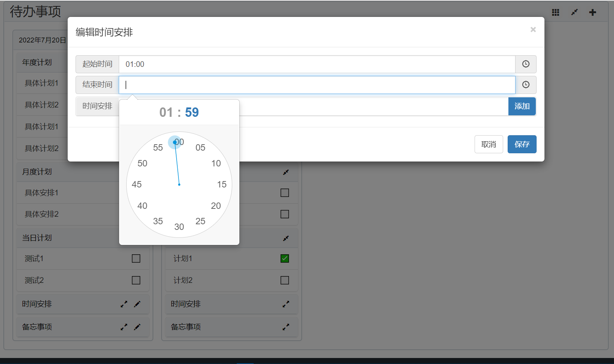The width and height of the screenshot is (614, 364).
Task: Check the 测试1 checkbox
Action: (x=136, y=258)
